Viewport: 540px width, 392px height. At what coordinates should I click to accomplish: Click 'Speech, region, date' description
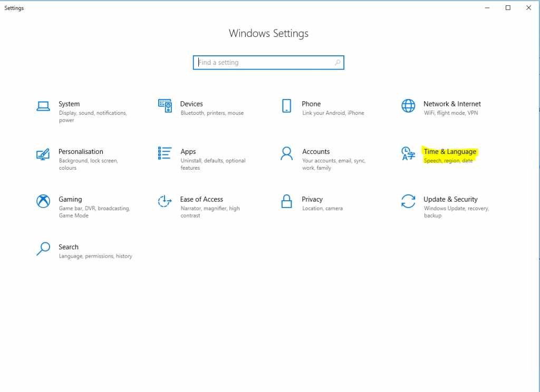click(448, 161)
